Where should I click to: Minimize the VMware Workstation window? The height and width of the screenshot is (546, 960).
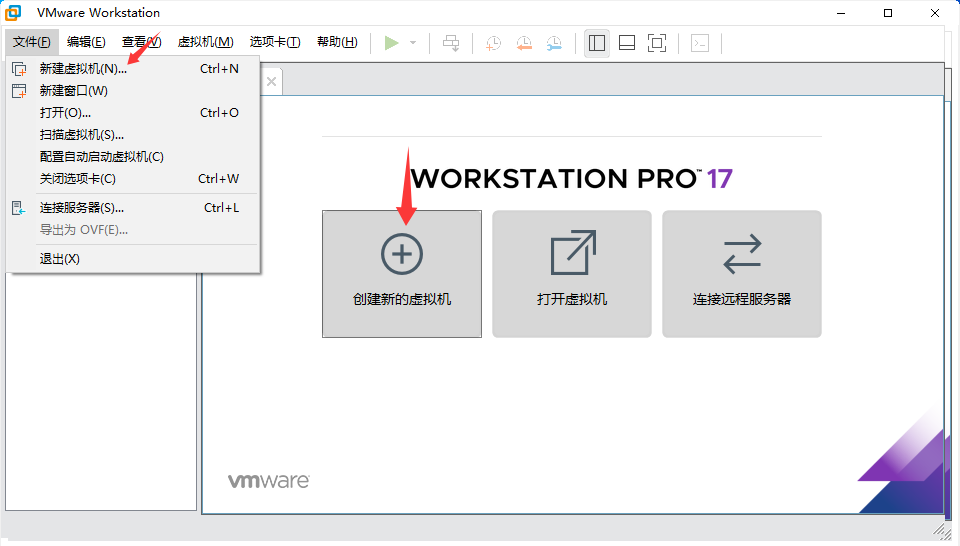841,13
